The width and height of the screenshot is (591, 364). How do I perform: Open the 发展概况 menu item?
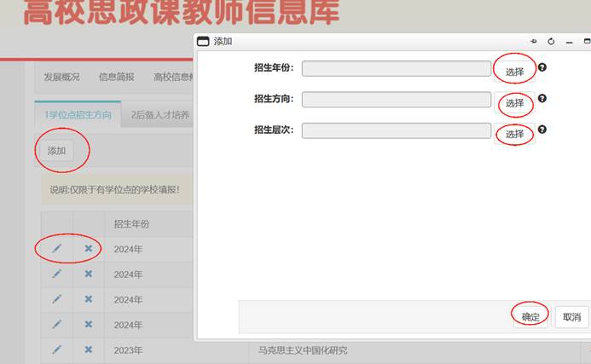tap(62, 77)
